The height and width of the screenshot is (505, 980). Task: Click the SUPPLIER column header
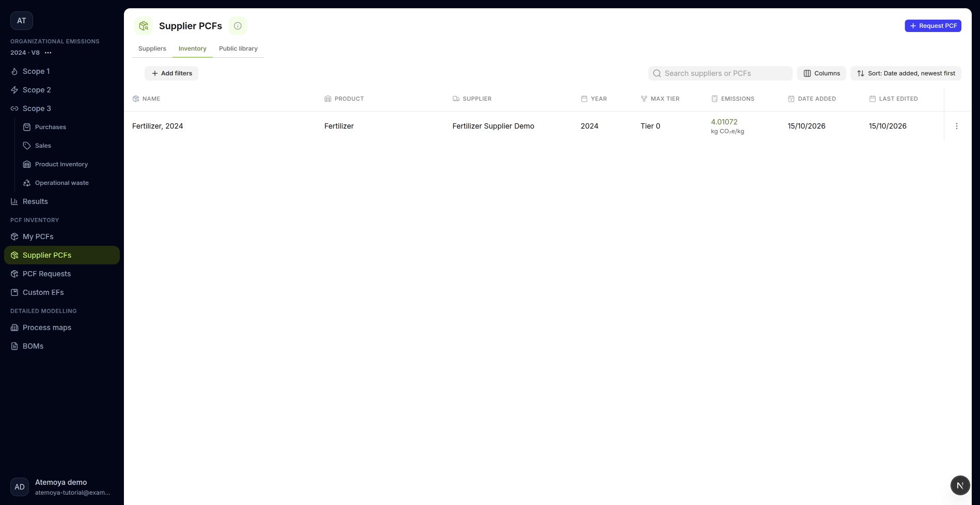click(x=472, y=99)
